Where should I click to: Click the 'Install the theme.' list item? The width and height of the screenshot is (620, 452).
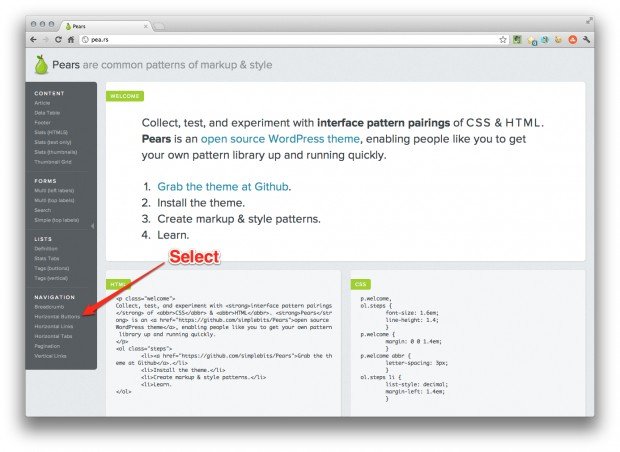coord(201,203)
